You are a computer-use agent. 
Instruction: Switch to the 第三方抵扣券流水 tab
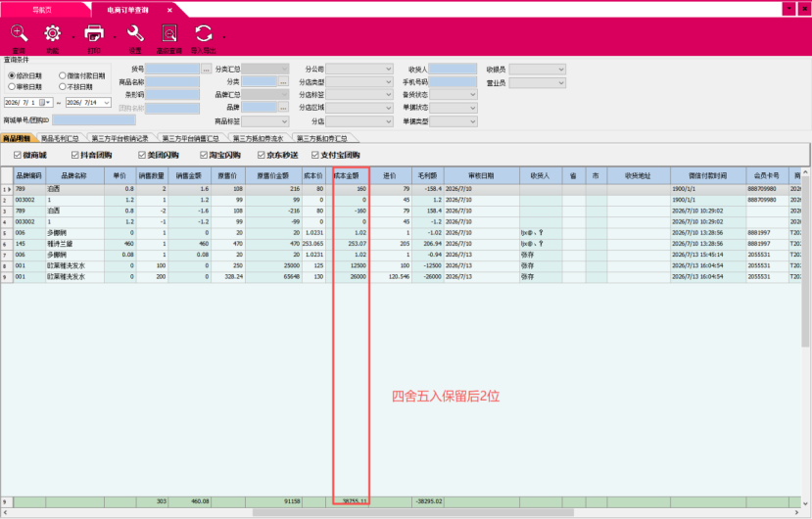click(x=258, y=138)
